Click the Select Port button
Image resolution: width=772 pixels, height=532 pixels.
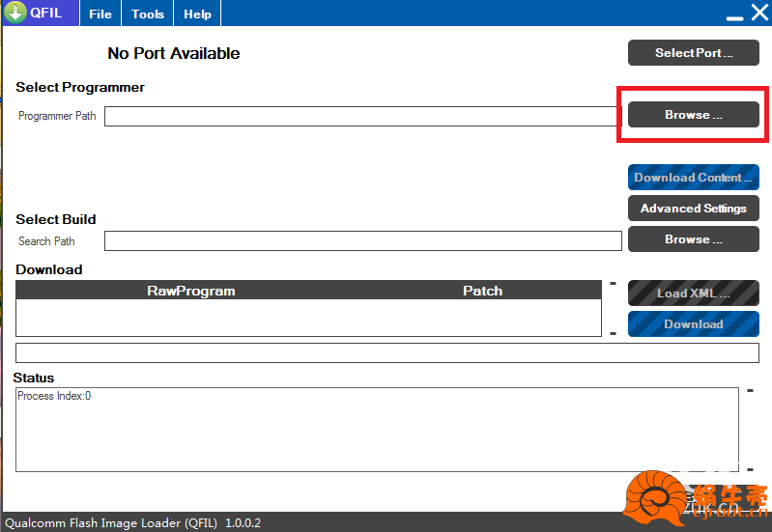click(x=693, y=53)
